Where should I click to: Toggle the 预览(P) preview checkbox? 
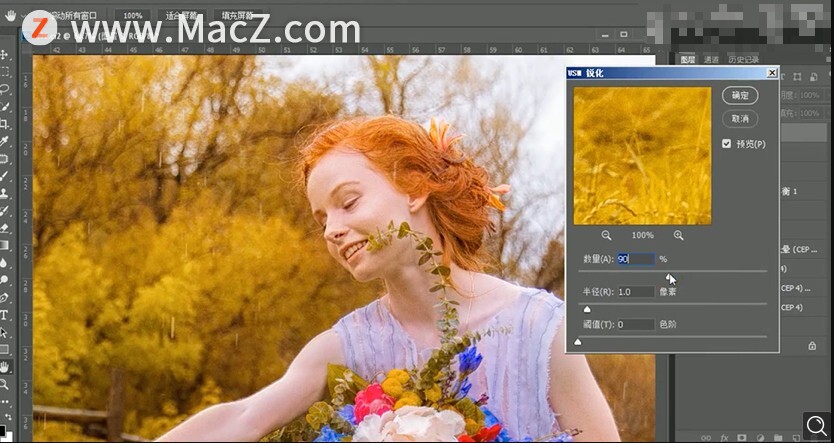[727, 144]
